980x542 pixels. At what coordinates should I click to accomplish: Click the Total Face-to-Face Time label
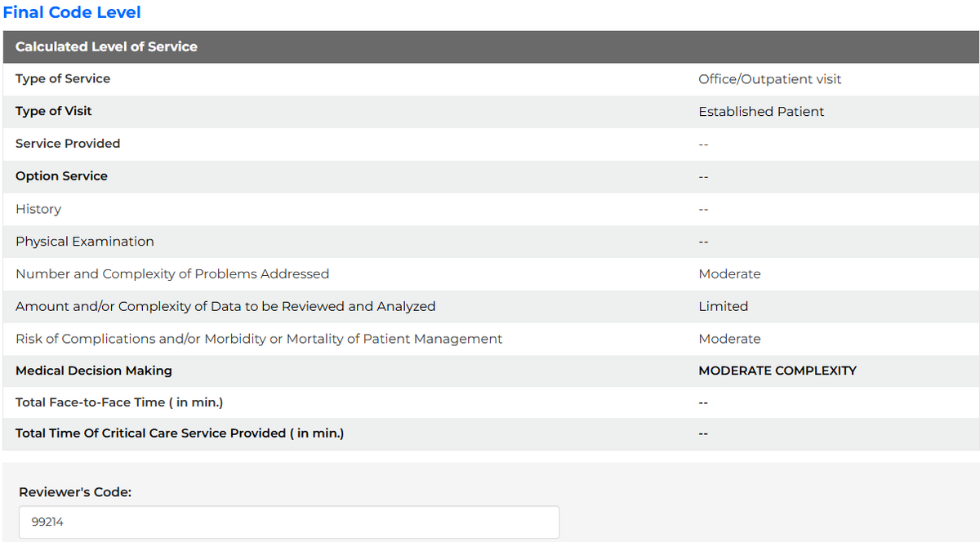click(119, 402)
